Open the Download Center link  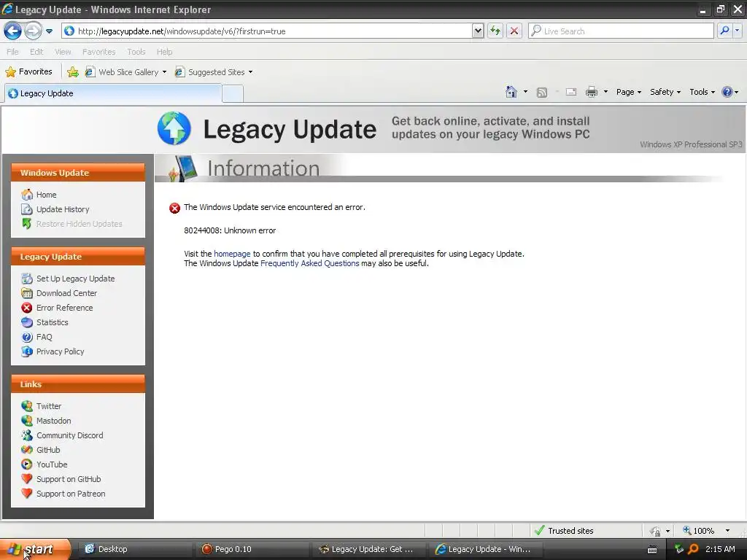pyautogui.click(x=66, y=293)
